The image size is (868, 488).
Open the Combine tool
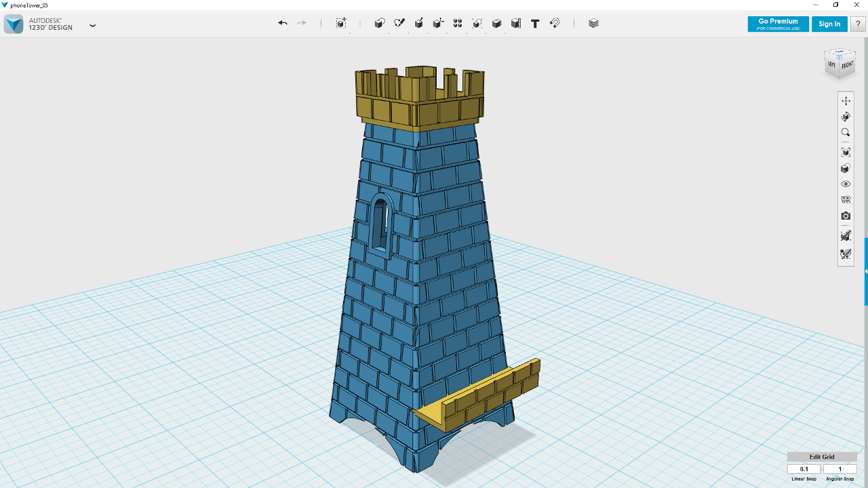(x=496, y=23)
